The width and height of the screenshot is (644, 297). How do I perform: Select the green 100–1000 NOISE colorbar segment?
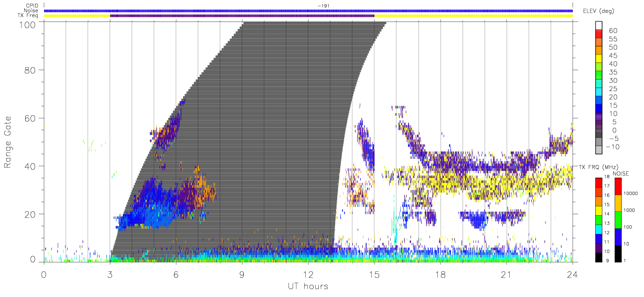coord(619,219)
